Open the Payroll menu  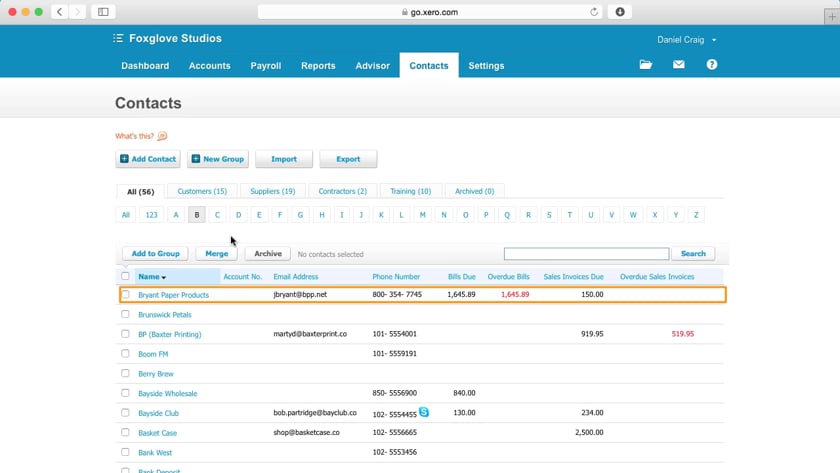pyautogui.click(x=266, y=65)
